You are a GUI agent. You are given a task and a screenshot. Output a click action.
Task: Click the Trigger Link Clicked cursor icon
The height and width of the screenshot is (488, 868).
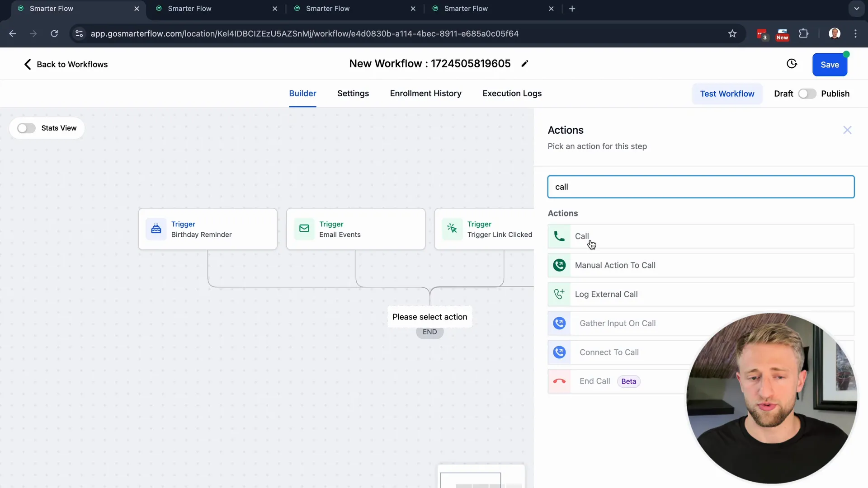[452, 229]
